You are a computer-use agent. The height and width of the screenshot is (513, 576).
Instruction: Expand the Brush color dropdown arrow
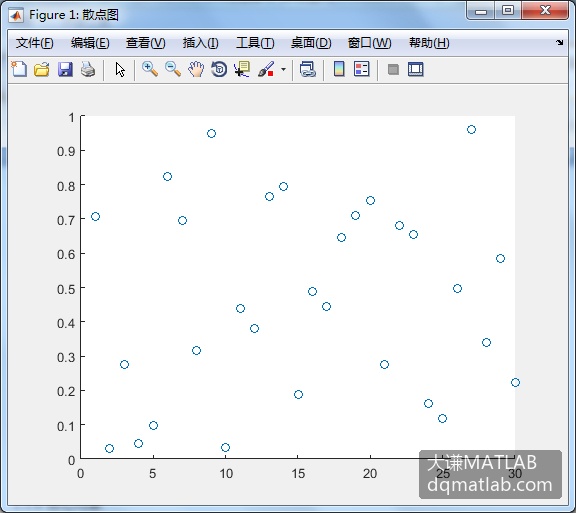[283, 69]
